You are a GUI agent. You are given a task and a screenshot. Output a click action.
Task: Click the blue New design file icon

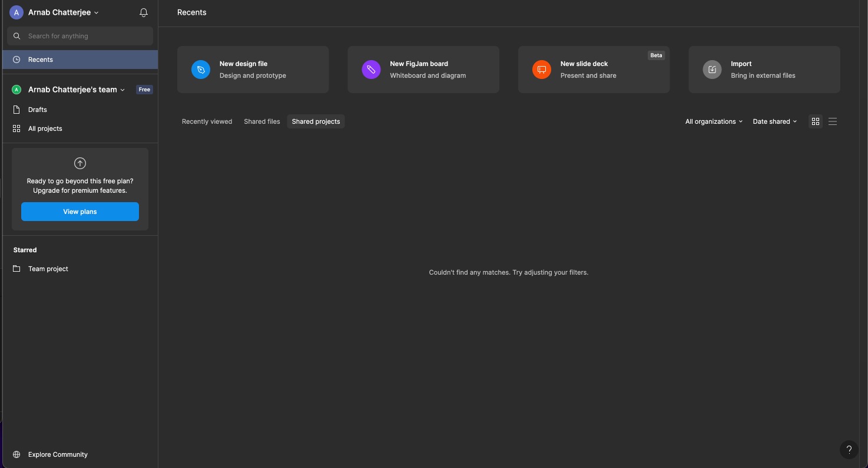(x=201, y=70)
